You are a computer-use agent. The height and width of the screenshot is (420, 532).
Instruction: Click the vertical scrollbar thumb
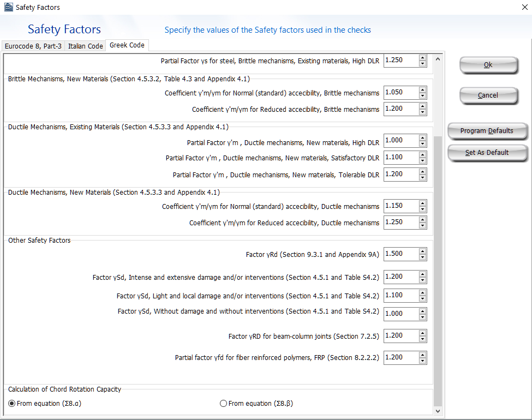tap(438, 273)
